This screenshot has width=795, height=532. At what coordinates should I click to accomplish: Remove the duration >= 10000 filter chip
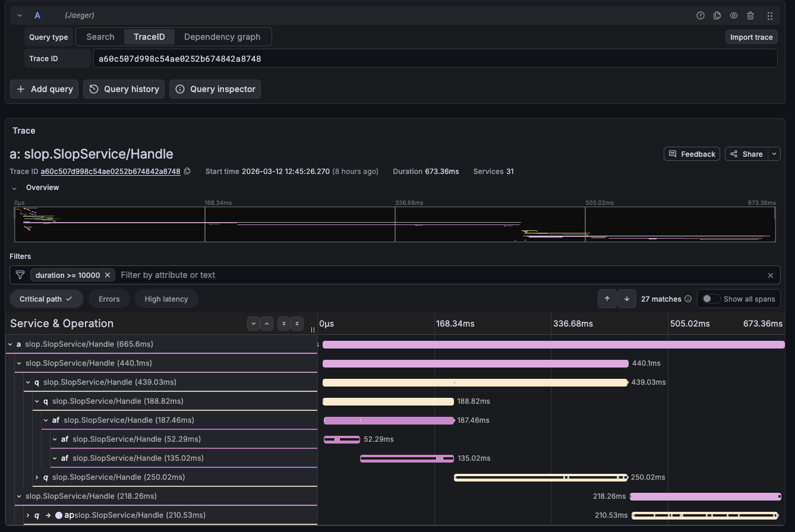[108, 275]
